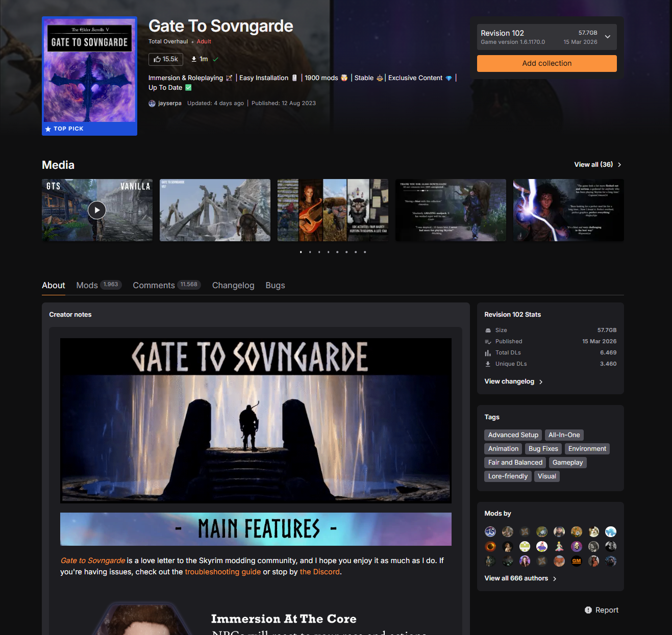The image size is (672, 635).
Task: Go to the first media carousel dot
Action: [301, 252]
